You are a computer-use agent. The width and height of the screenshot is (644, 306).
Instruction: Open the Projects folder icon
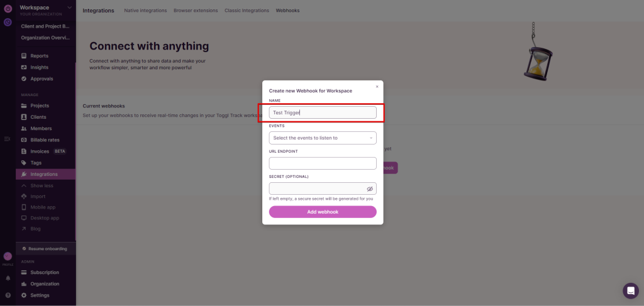coord(25,106)
